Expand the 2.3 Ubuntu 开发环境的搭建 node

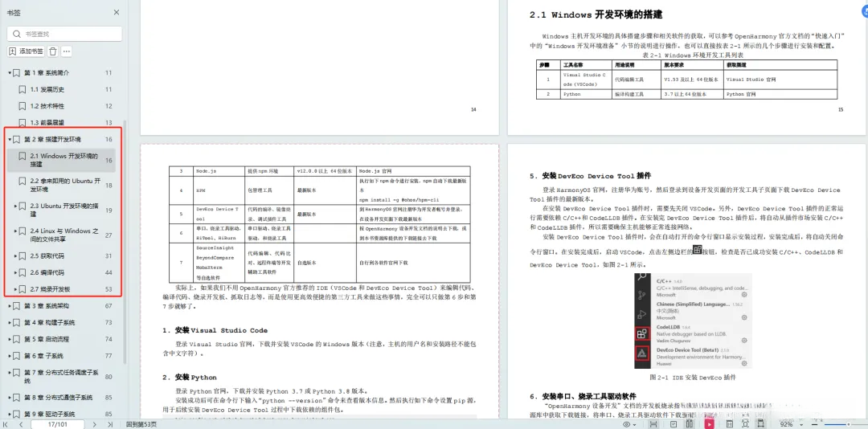(x=15, y=206)
